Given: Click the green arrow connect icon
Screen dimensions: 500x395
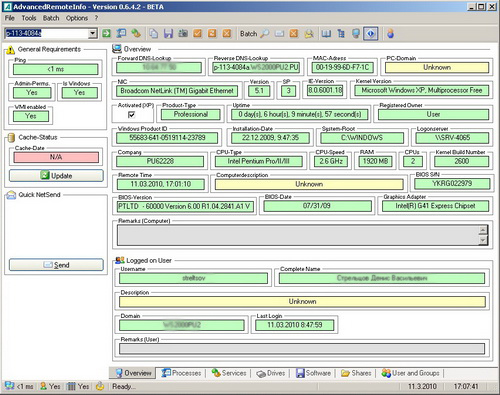Looking at the screenshot, I should [106, 33].
